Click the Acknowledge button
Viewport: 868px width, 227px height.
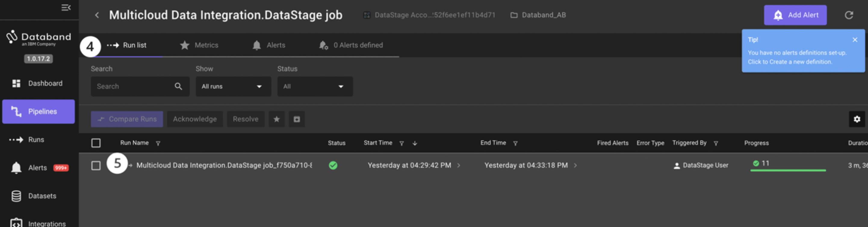click(195, 119)
